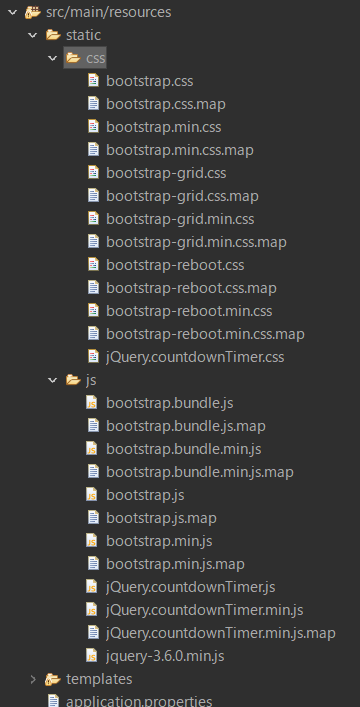Select the bootstrap.min.css file name
This screenshot has width=360, height=707.
pyautogui.click(x=164, y=127)
